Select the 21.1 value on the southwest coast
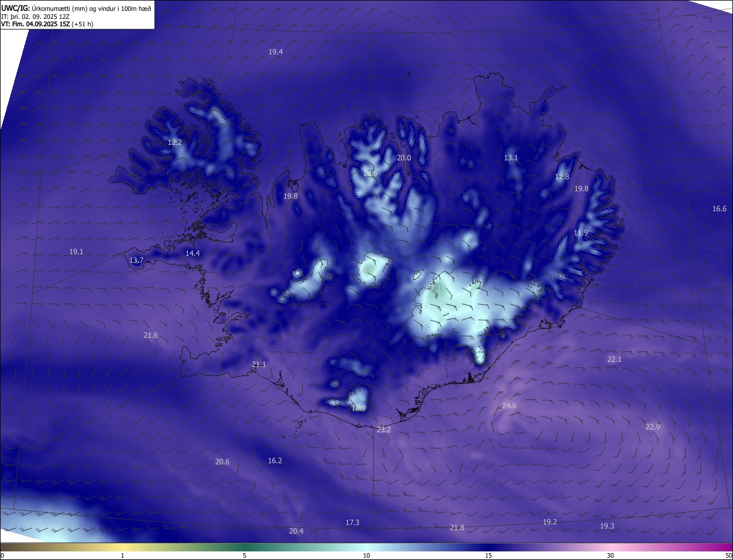 pyautogui.click(x=259, y=364)
